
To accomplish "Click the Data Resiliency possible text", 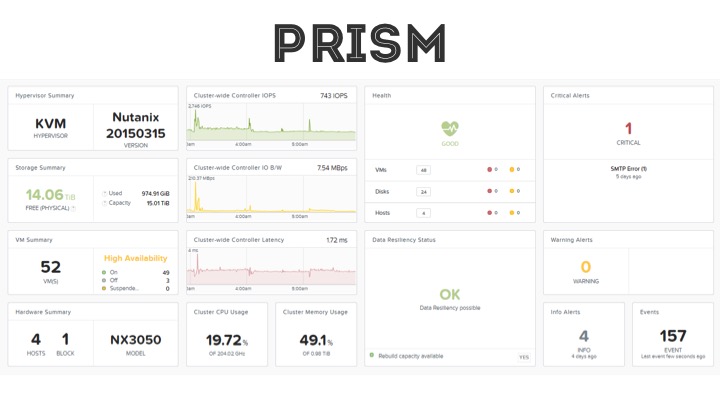I will pyautogui.click(x=450, y=308).
